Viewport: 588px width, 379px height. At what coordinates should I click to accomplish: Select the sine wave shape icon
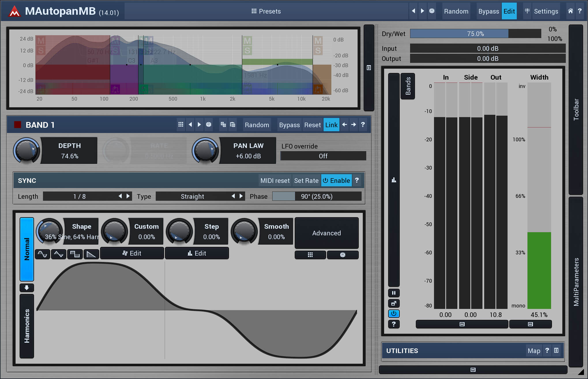tap(42, 254)
